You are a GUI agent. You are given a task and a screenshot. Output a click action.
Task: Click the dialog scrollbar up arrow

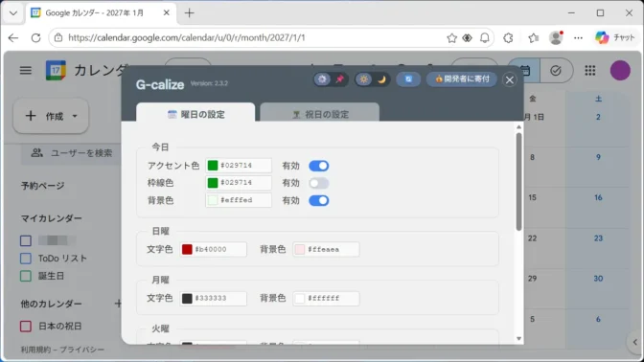(518, 127)
